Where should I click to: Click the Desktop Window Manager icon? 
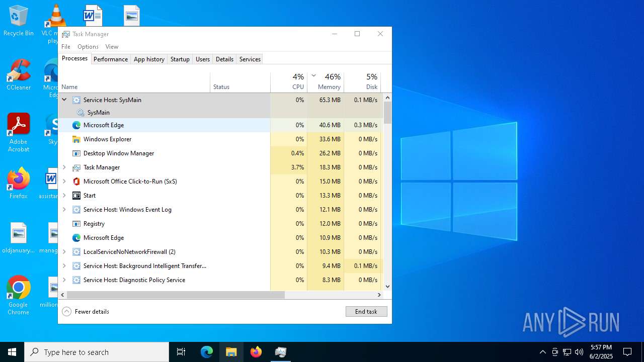click(76, 153)
